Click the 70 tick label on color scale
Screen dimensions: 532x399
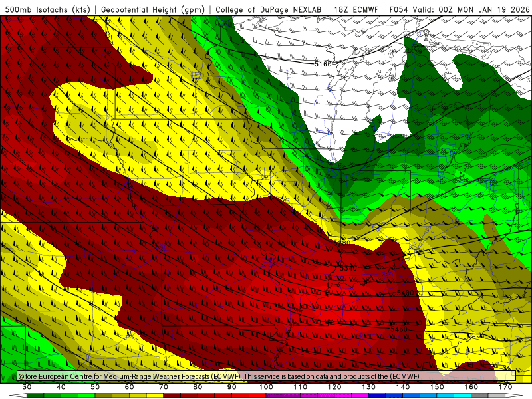[x=164, y=387]
